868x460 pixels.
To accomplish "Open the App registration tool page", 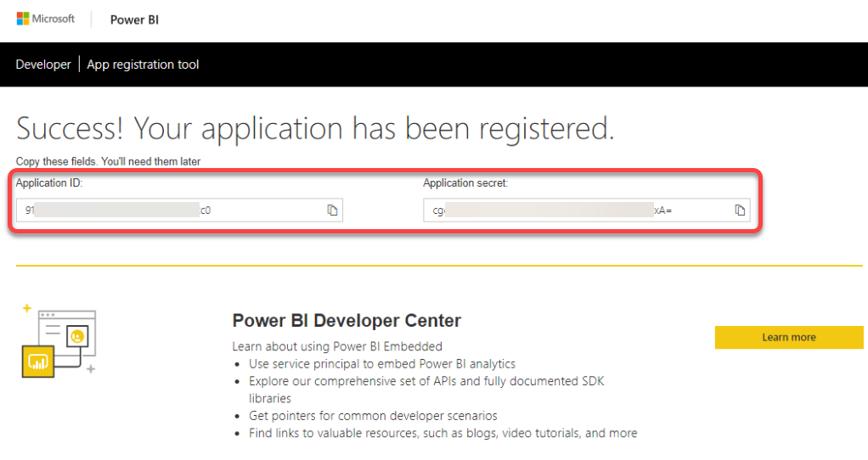I will (x=143, y=65).
